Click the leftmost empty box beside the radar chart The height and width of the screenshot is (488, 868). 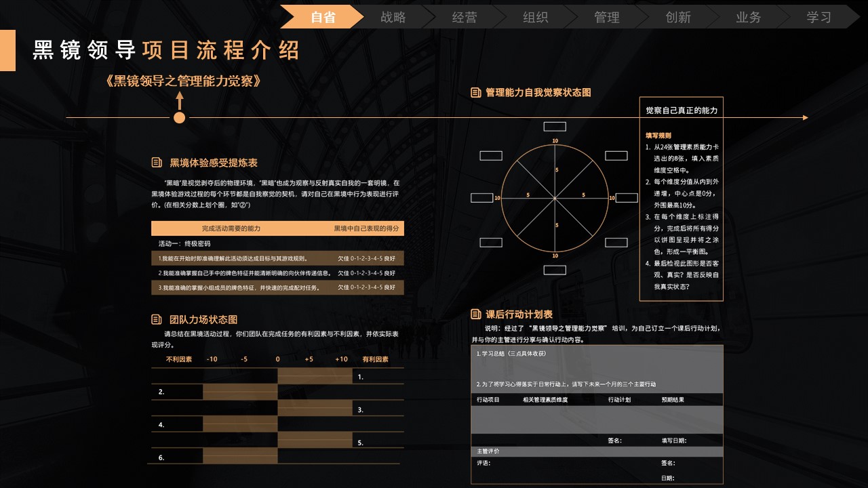(x=482, y=198)
